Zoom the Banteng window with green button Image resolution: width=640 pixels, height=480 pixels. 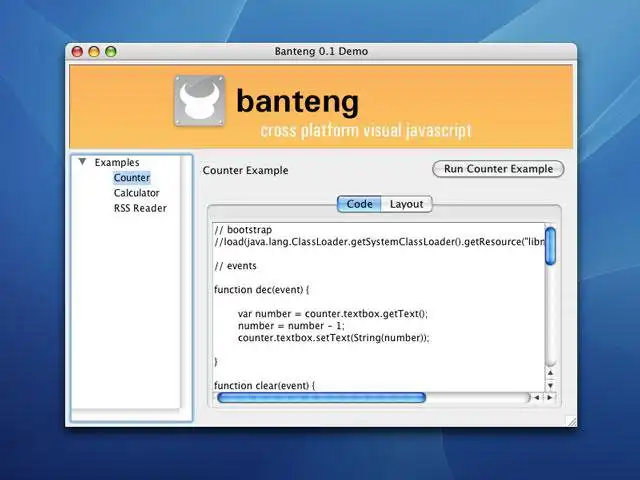pos(111,51)
